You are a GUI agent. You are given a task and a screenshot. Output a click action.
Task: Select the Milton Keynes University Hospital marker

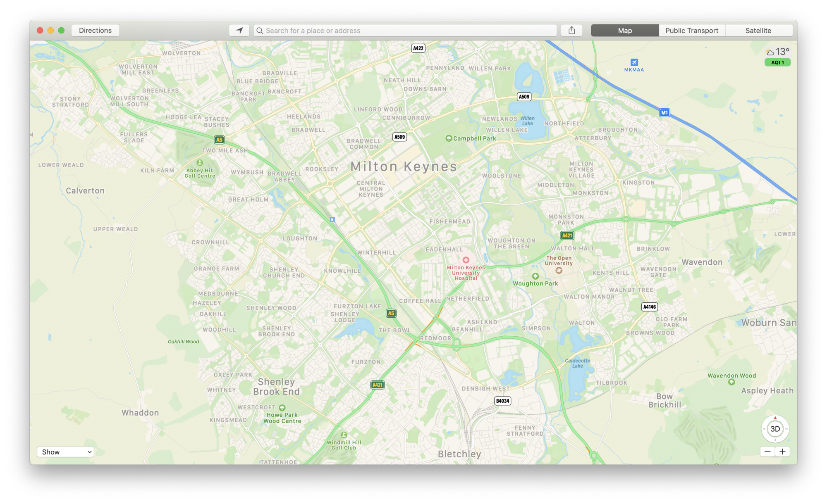click(x=466, y=260)
